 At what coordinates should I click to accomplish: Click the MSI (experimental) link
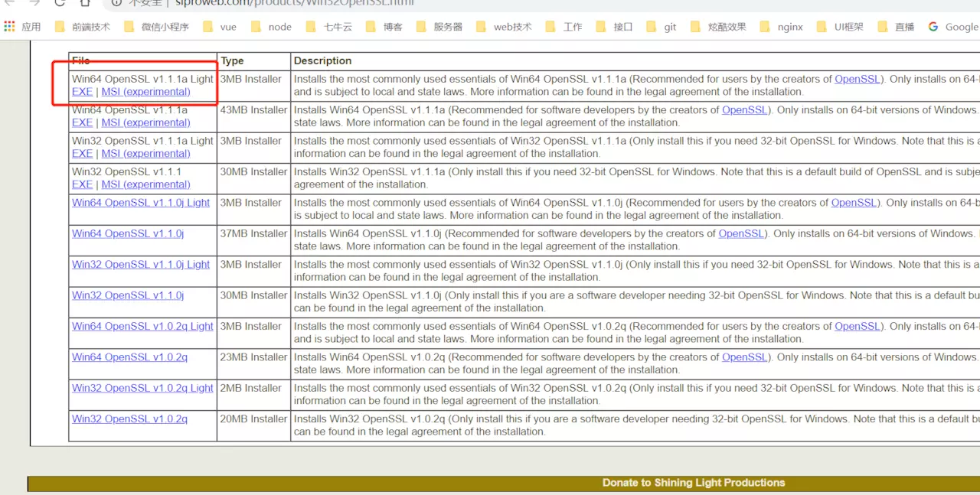[145, 91]
